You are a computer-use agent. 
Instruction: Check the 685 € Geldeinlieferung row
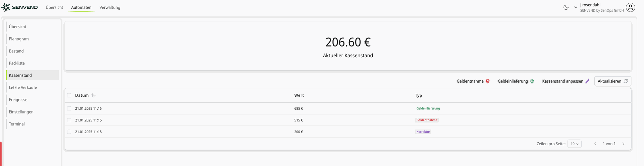pos(69,108)
